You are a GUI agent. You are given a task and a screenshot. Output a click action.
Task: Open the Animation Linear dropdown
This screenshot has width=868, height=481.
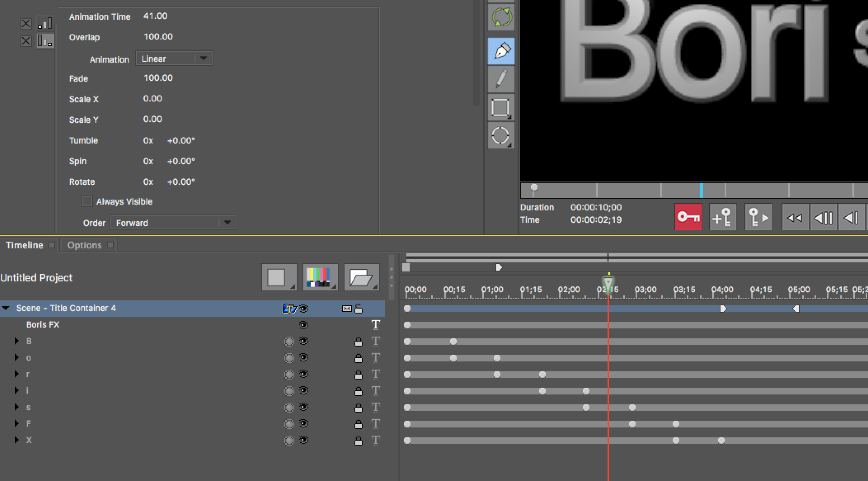click(x=174, y=58)
